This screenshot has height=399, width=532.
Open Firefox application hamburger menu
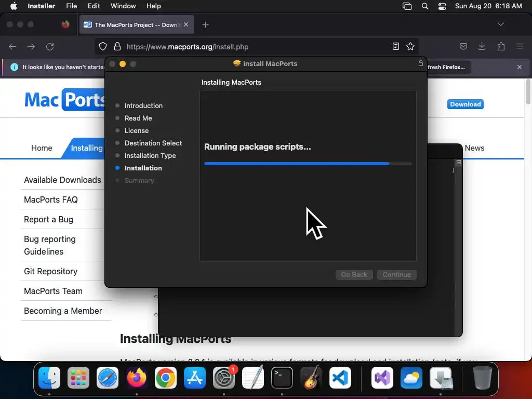[x=520, y=46]
